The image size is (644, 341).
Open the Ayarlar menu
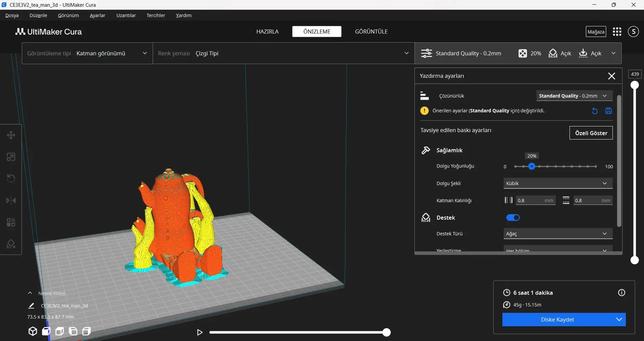(x=98, y=15)
